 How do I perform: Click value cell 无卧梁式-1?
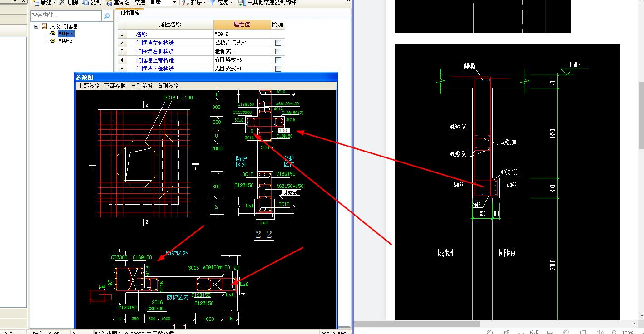pos(242,69)
